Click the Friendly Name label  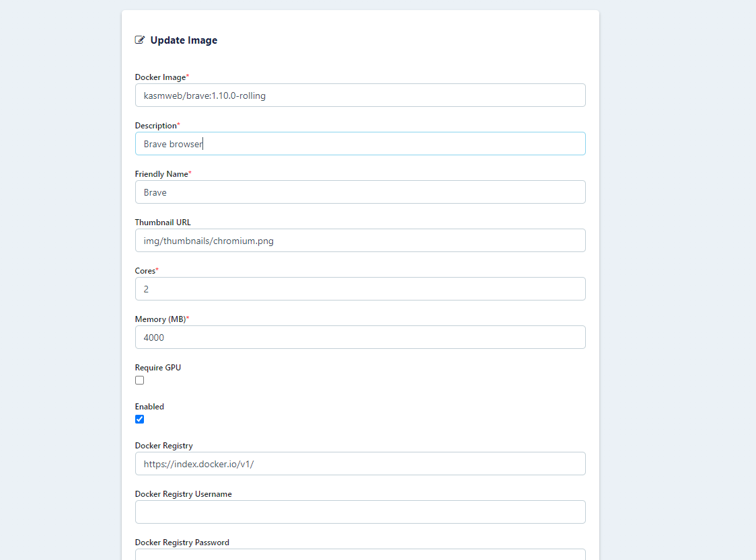[161, 173]
